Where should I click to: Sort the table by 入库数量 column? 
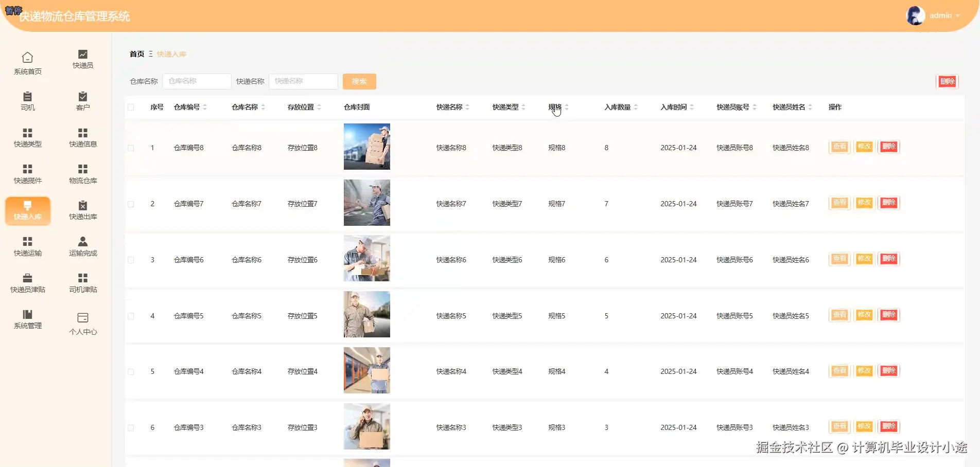(x=637, y=107)
